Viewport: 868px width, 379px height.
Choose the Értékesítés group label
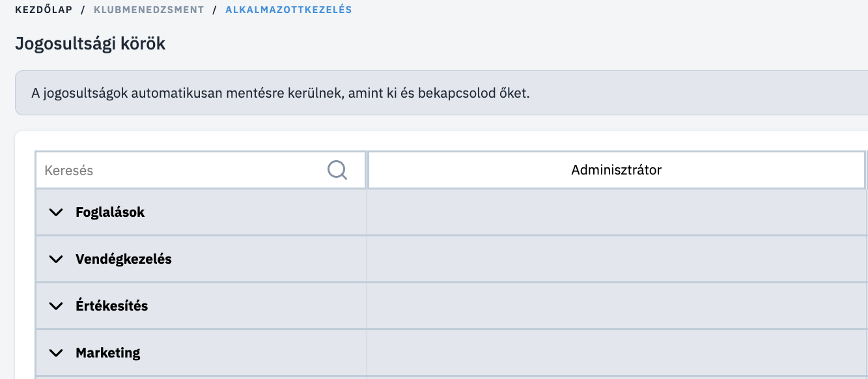(112, 306)
